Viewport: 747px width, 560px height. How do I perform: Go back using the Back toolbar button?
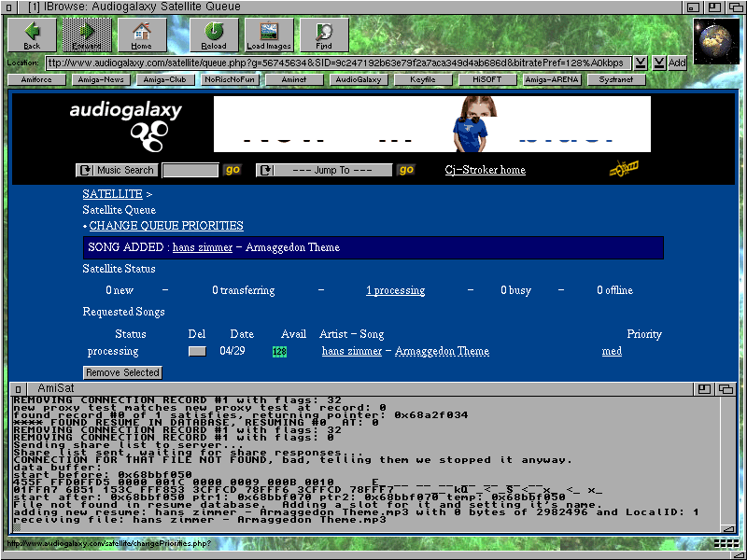32,35
